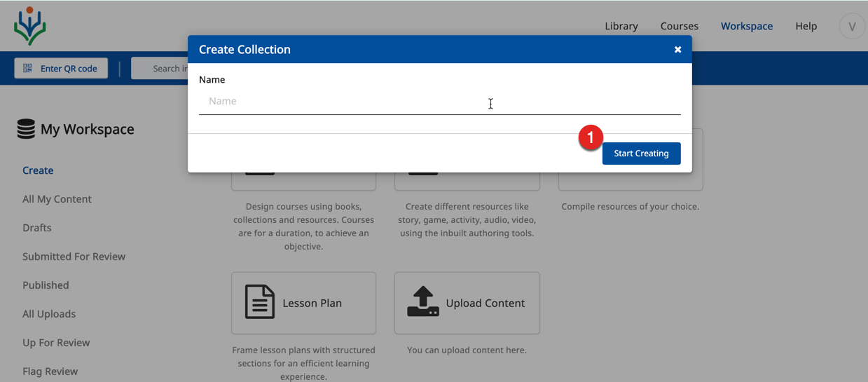Click the red step 1 marker

click(x=591, y=138)
